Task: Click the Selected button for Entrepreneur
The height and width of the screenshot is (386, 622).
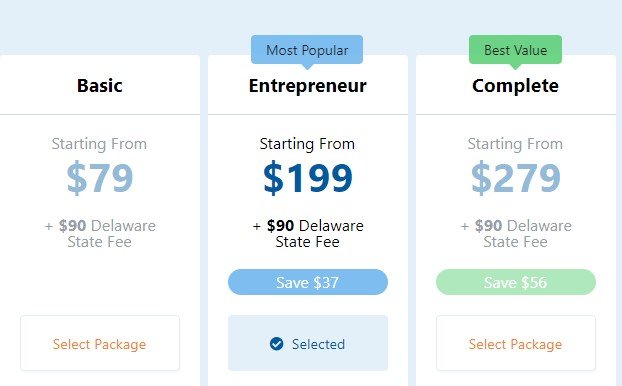Action: tap(308, 343)
